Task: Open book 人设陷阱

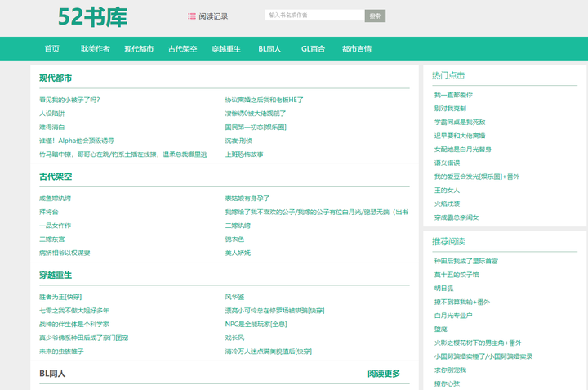Action: 51,114
